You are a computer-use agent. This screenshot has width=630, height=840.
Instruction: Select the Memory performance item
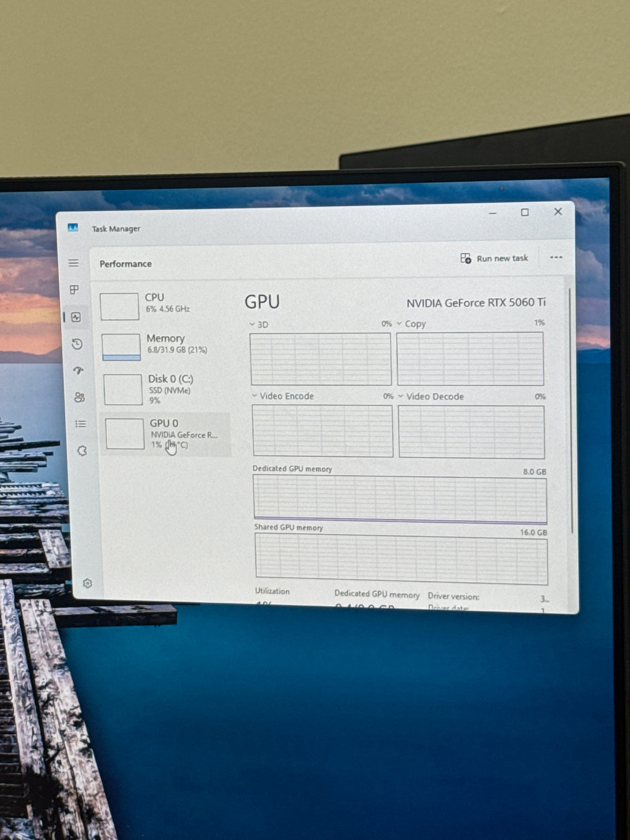162,347
